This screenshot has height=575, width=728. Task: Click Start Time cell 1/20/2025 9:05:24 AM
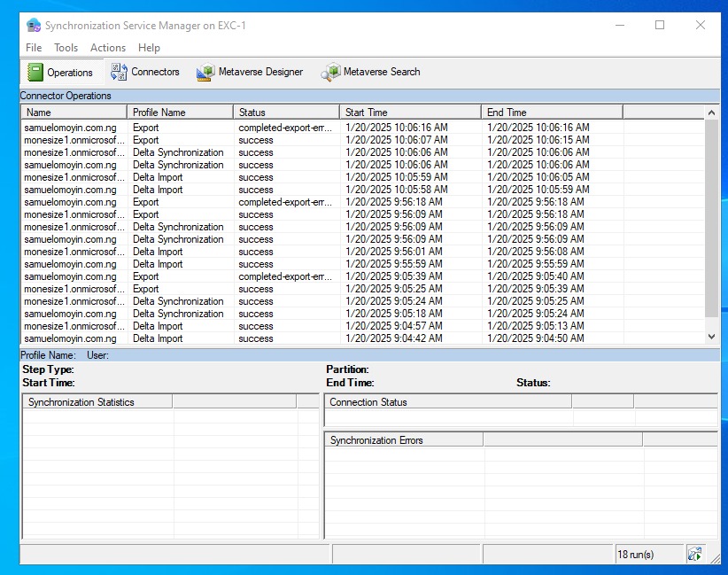394,301
